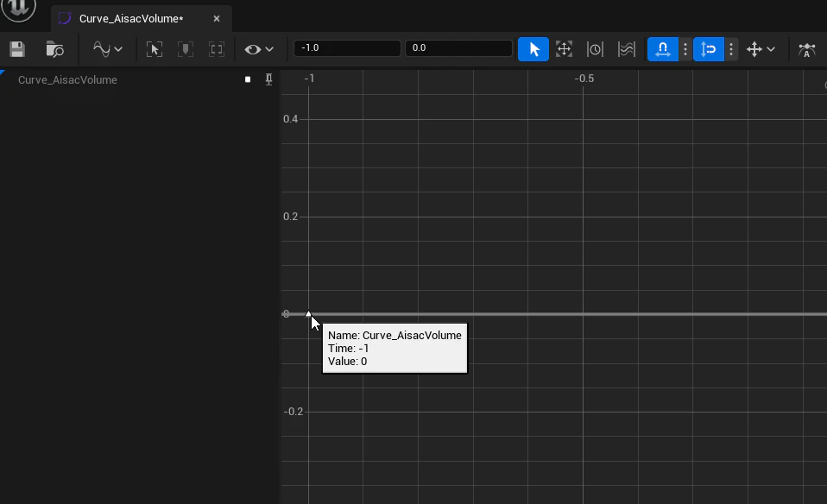Open the axis snapping four-arrow dropdown
The image size is (827, 504).
click(x=761, y=49)
